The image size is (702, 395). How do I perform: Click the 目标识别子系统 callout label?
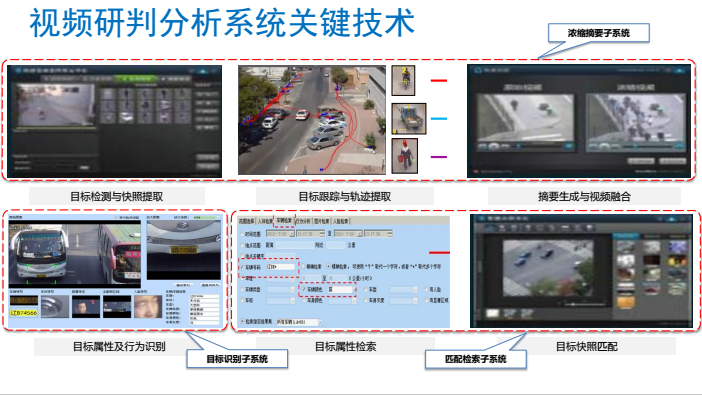pyautogui.click(x=237, y=359)
